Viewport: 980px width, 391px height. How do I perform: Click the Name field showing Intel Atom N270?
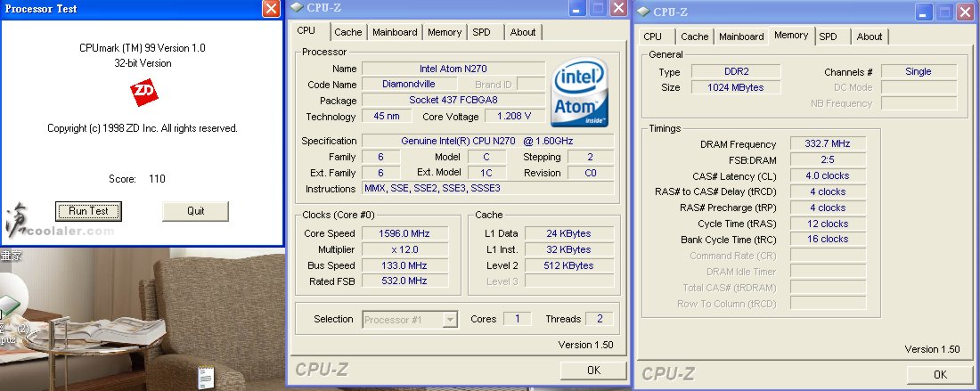click(453, 69)
